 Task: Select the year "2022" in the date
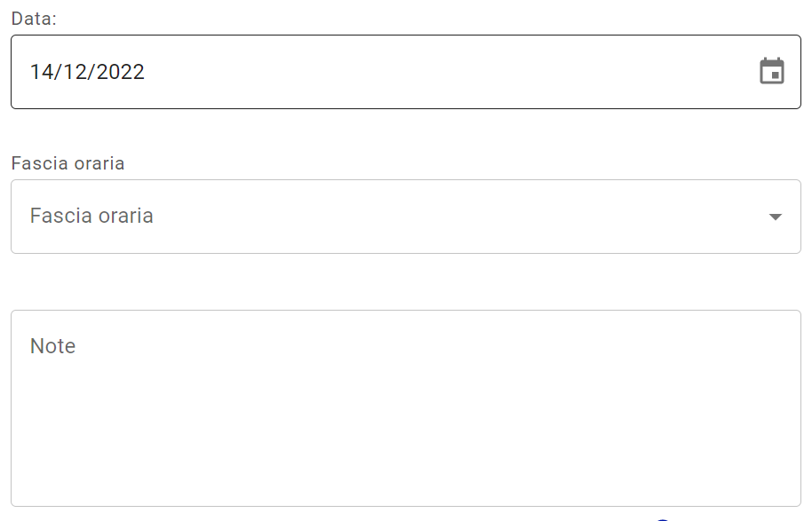point(120,72)
